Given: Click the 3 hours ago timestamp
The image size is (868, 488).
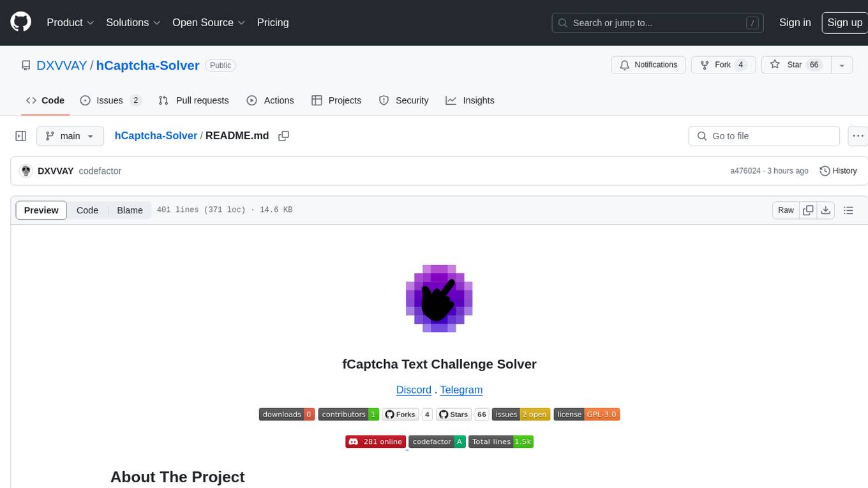Looking at the screenshot, I should (788, 171).
